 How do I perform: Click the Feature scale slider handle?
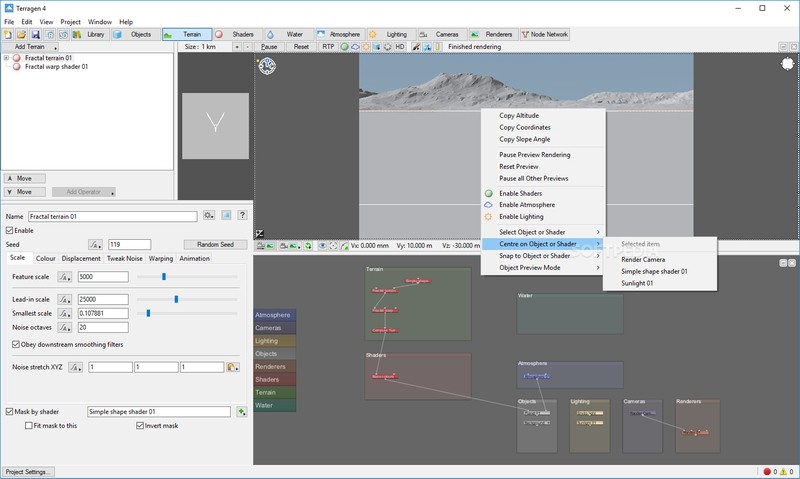click(x=164, y=276)
